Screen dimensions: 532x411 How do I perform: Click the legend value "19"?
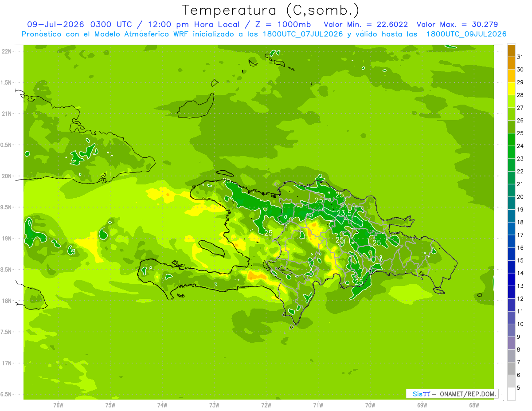[520, 210]
